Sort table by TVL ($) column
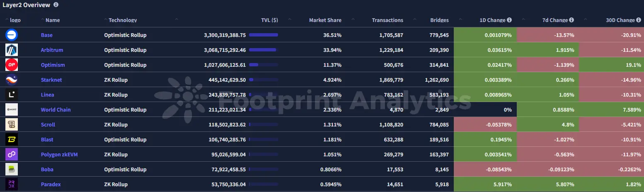 [269, 20]
